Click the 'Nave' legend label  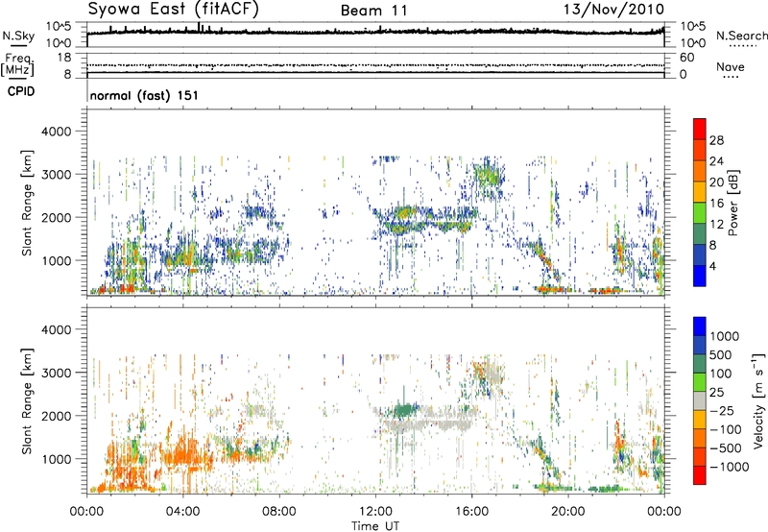point(731,67)
